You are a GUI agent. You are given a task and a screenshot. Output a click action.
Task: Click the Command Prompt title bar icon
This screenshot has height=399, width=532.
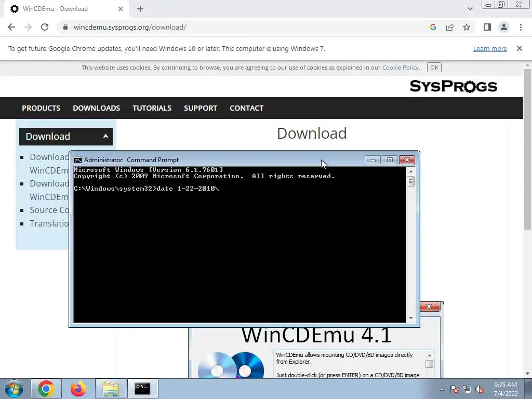[x=78, y=160]
